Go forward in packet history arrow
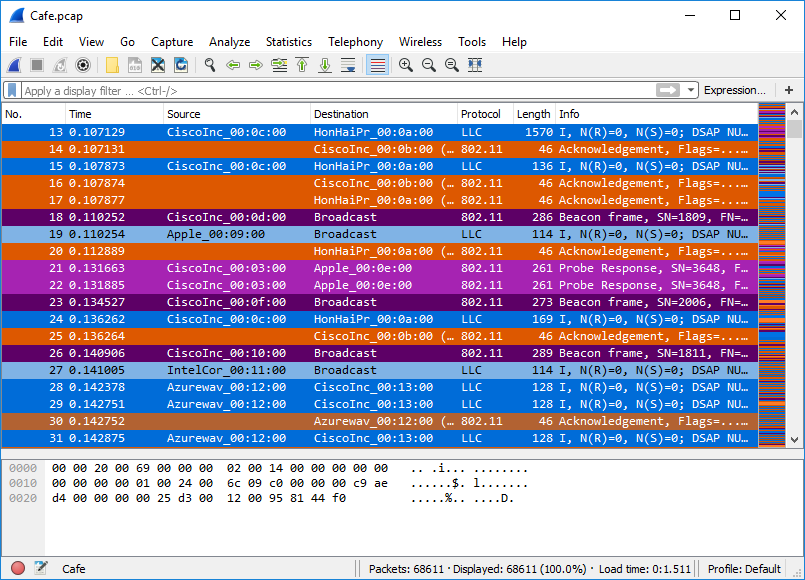This screenshot has width=805, height=580. click(x=256, y=65)
